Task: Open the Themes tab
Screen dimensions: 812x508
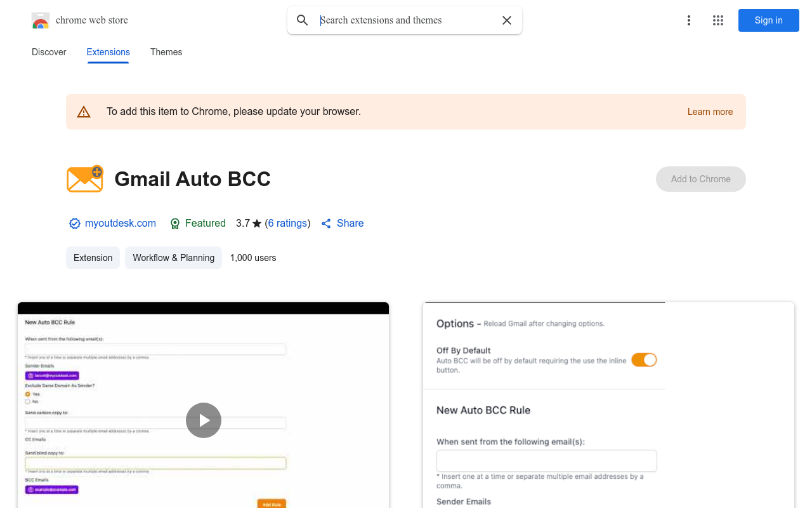Action: 166,52
